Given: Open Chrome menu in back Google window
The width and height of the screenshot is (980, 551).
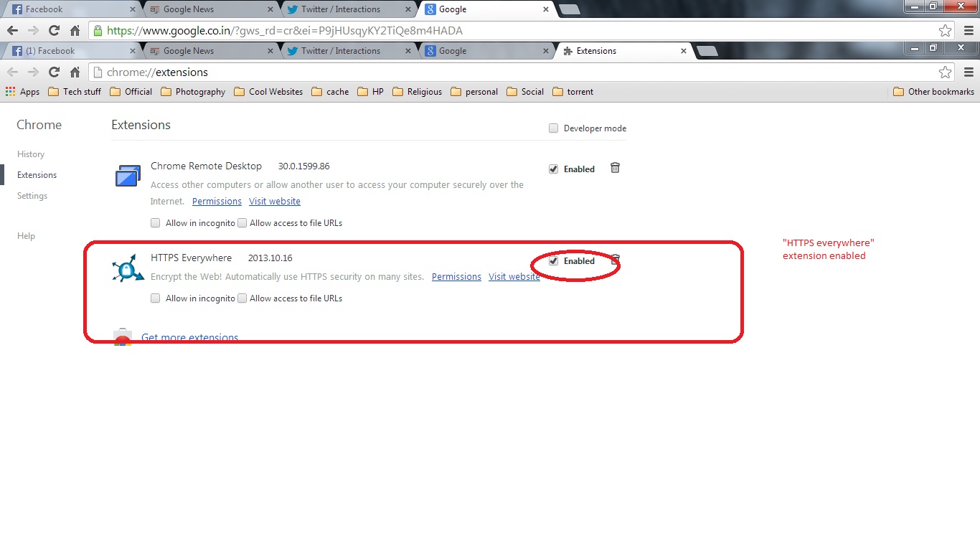Looking at the screenshot, I should click(x=969, y=31).
